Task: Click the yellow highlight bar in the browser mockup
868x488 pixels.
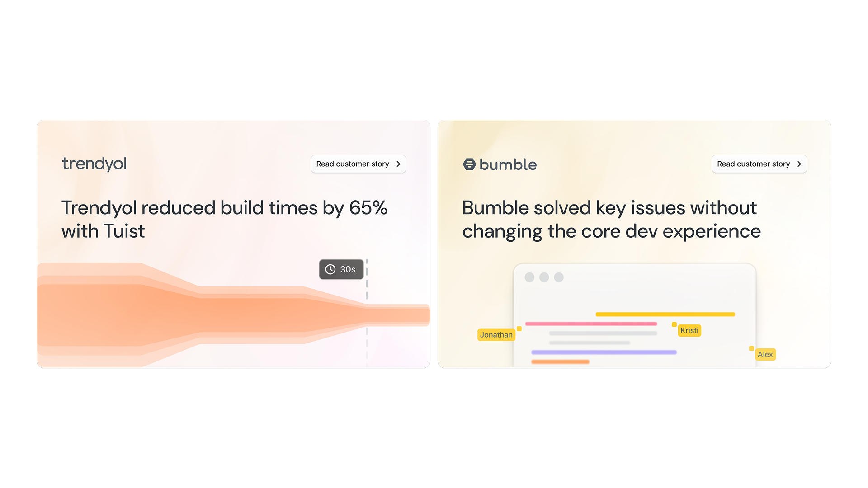Action: (665, 314)
